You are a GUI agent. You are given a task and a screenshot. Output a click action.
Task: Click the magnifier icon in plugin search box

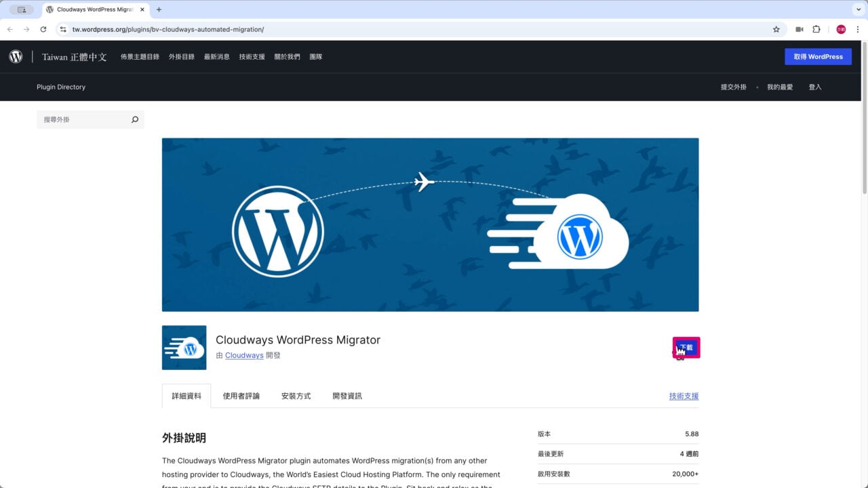coord(134,119)
